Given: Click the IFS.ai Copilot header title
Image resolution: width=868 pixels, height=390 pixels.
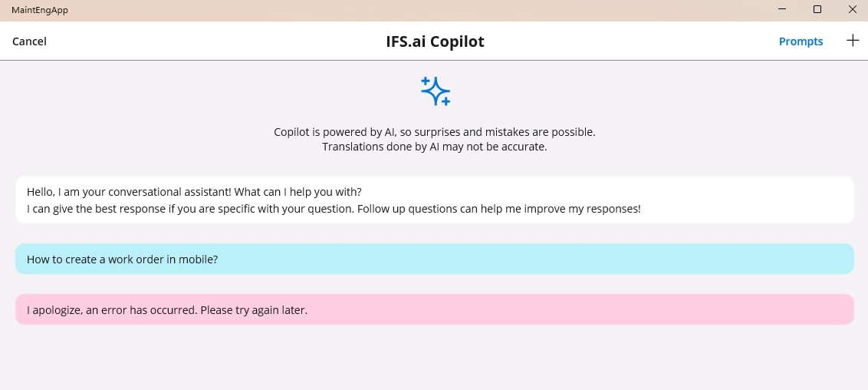Looking at the screenshot, I should click(x=435, y=41).
